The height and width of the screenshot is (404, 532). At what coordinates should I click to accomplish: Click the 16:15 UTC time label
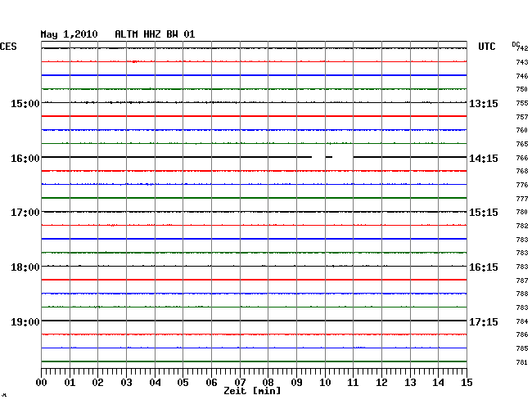pyautogui.click(x=484, y=267)
